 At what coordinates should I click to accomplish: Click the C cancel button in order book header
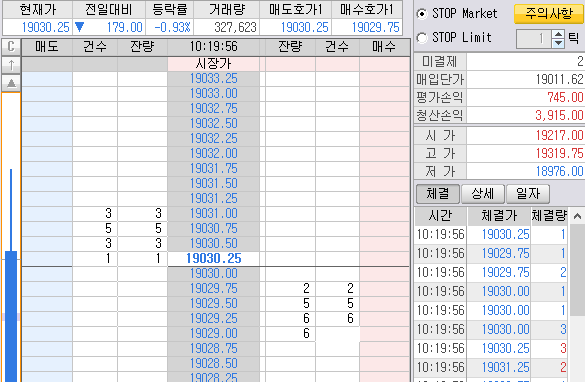coord(11,47)
